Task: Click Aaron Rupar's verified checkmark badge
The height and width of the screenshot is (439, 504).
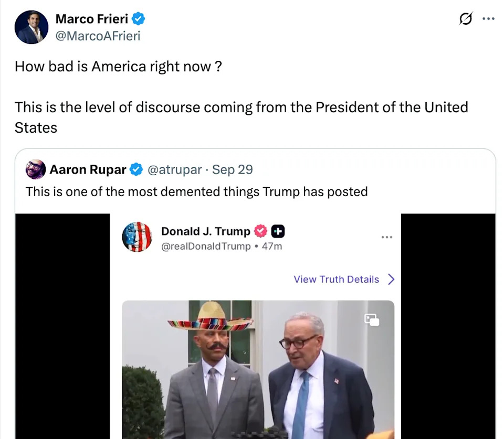Action: [x=136, y=169]
